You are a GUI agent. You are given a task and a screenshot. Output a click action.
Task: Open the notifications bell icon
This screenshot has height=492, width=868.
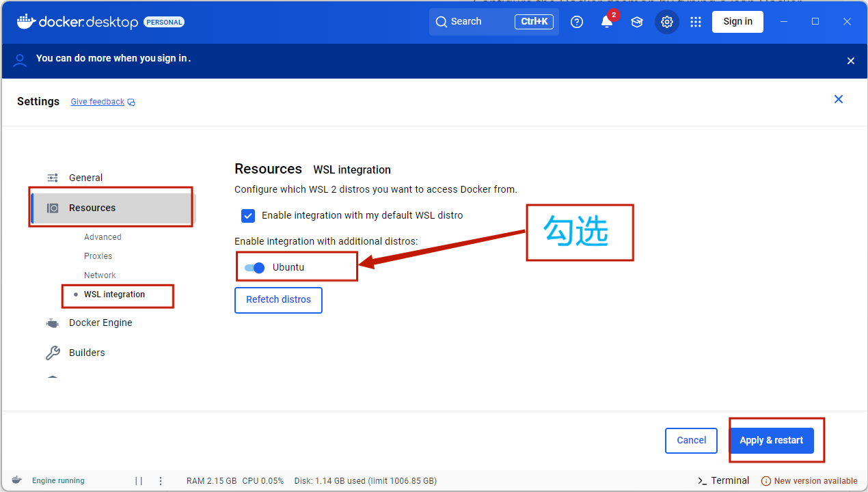[606, 22]
